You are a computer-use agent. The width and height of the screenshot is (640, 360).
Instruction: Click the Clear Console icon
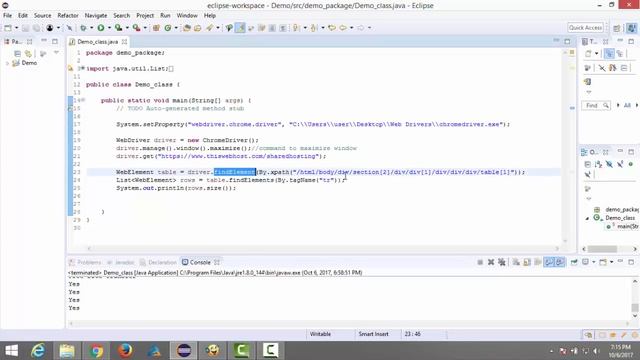point(516,262)
